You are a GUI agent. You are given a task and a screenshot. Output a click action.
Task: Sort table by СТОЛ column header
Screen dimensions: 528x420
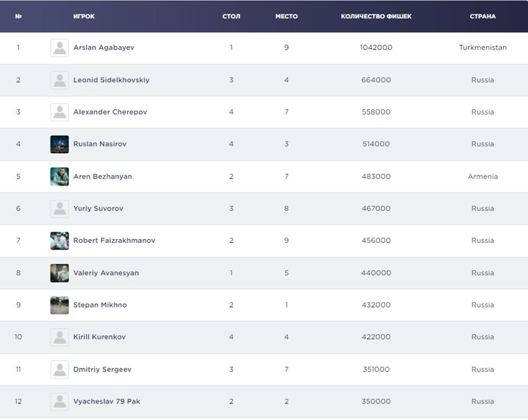pyautogui.click(x=232, y=16)
